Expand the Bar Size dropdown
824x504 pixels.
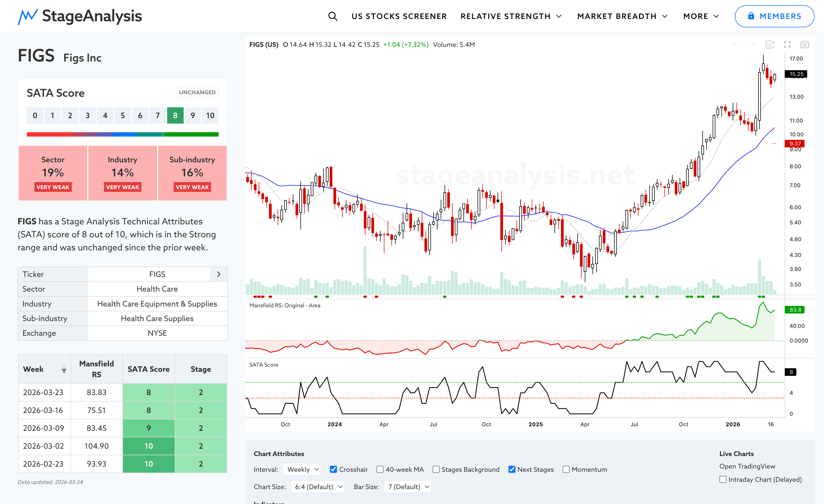[x=408, y=487]
